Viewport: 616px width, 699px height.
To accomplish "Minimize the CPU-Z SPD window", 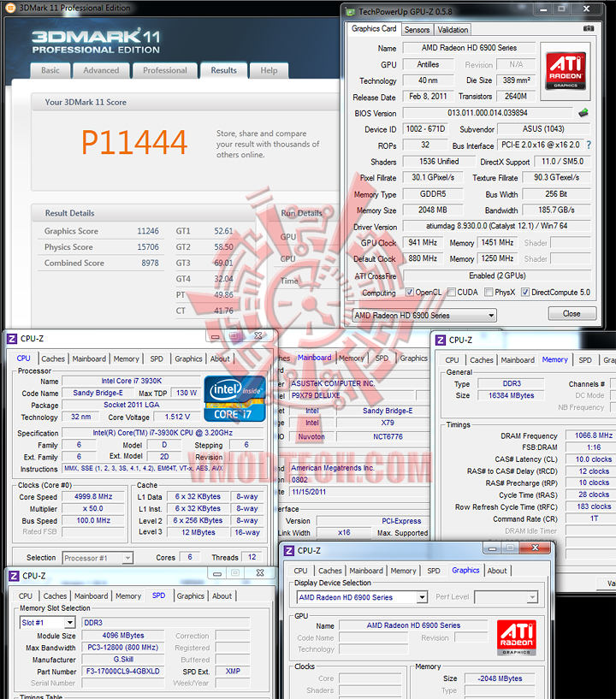I will pos(217,573).
